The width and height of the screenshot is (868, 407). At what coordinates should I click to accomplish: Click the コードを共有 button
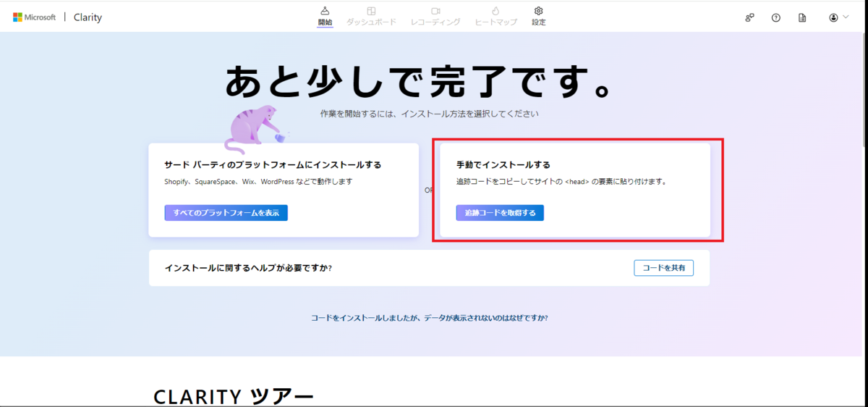tap(664, 268)
